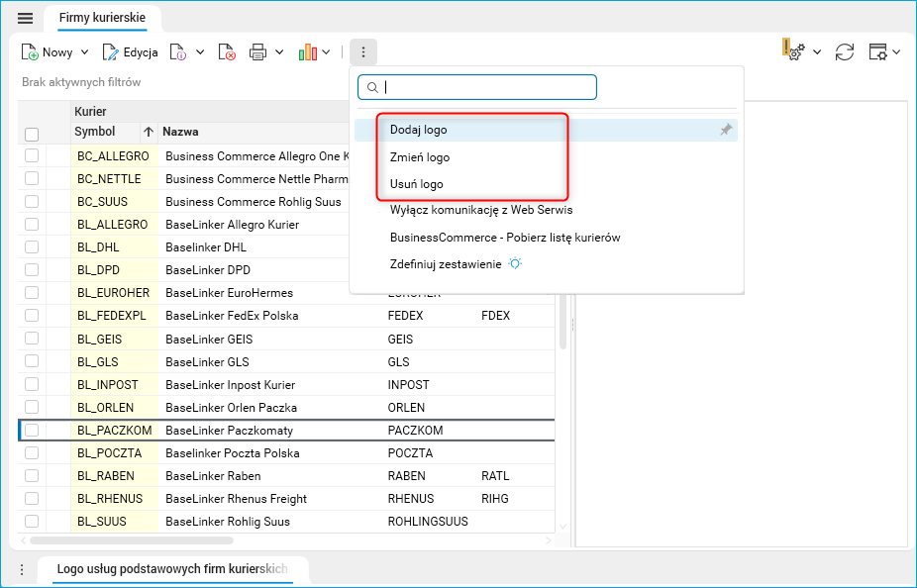Click the ROHLINGSUUS code cell
The width and height of the screenshot is (917, 588).
[428, 522]
